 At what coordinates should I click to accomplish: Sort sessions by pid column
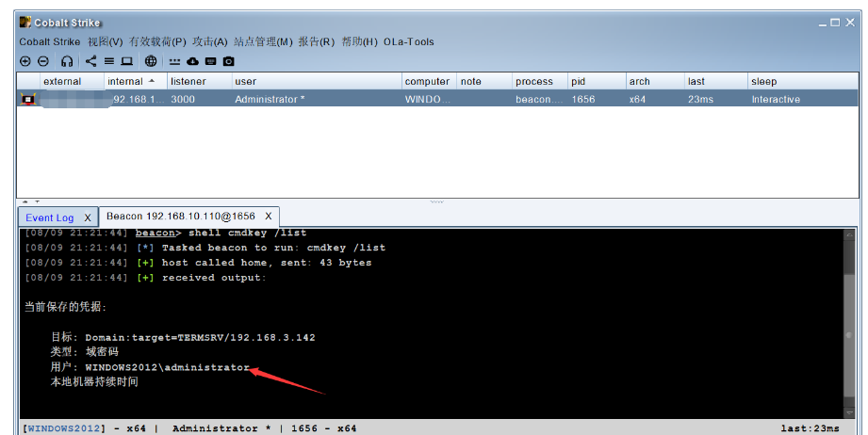[597, 81]
